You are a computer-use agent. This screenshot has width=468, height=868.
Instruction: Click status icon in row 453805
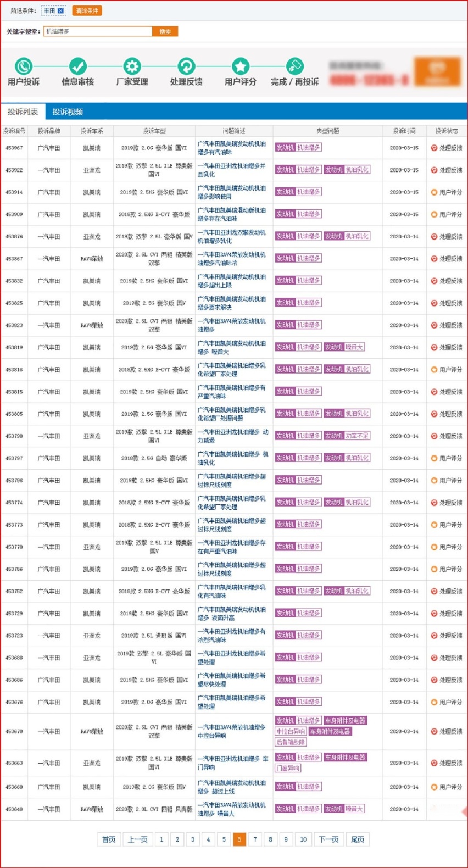[434, 414]
